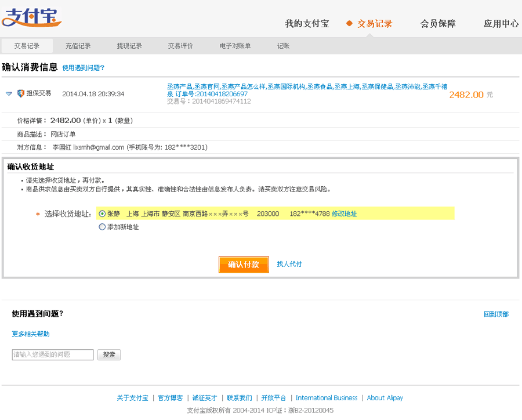Open the 电子对账单 tab
The height and width of the screenshot is (420, 522).
point(235,46)
